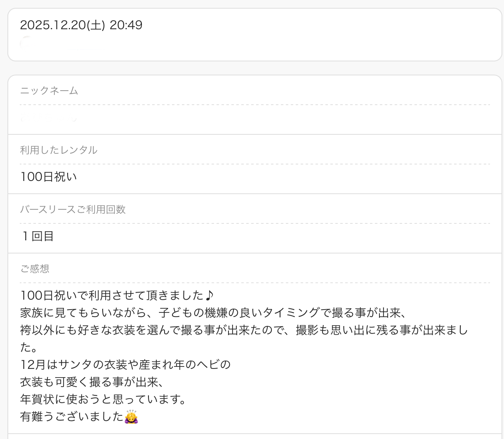Viewport: 504px width, 439px height.
Task: Click the 利用したレンタル label
Action: (59, 150)
